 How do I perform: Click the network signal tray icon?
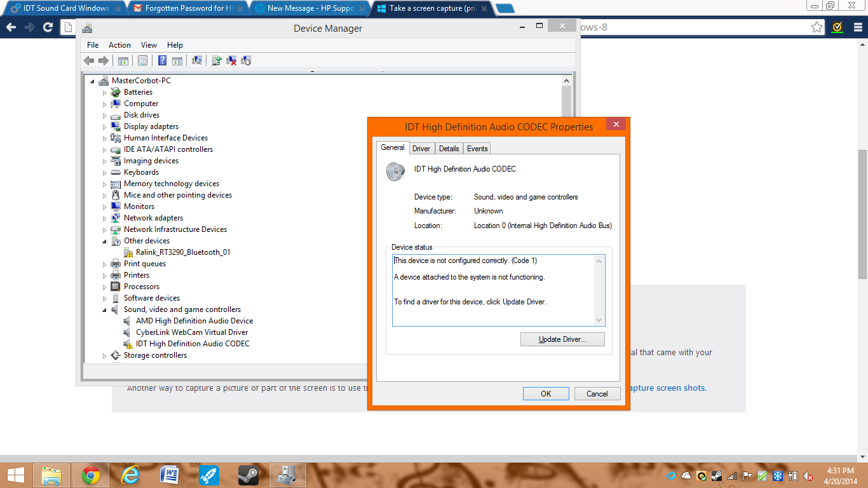pyautogui.click(x=732, y=476)
